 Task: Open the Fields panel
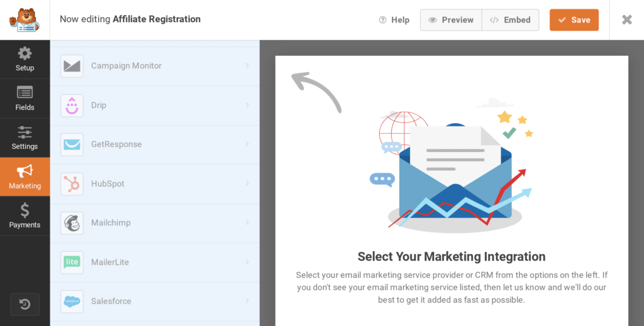(x=25, y=99)
